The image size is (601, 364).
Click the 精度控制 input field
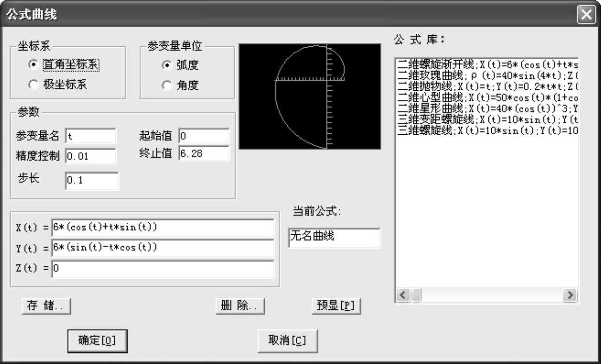click(90, 156)
